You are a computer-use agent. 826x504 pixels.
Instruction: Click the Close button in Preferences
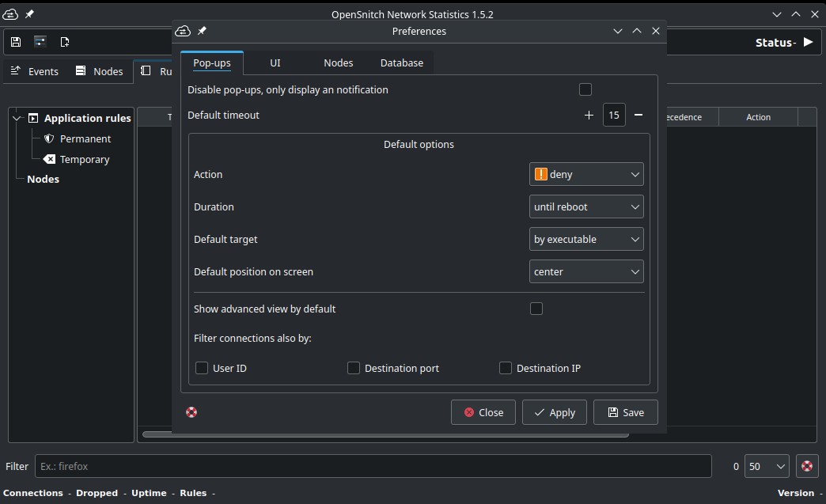pos(483,412)
